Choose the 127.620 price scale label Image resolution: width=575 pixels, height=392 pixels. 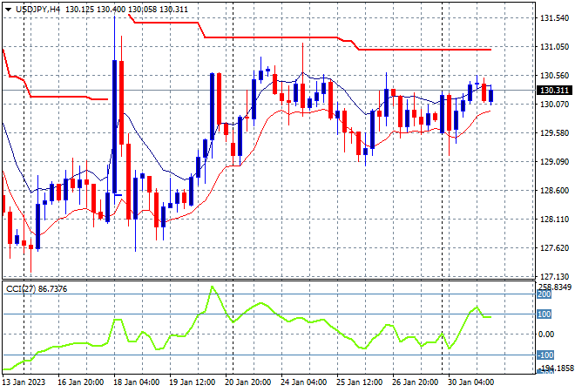(x=554, y=248)
